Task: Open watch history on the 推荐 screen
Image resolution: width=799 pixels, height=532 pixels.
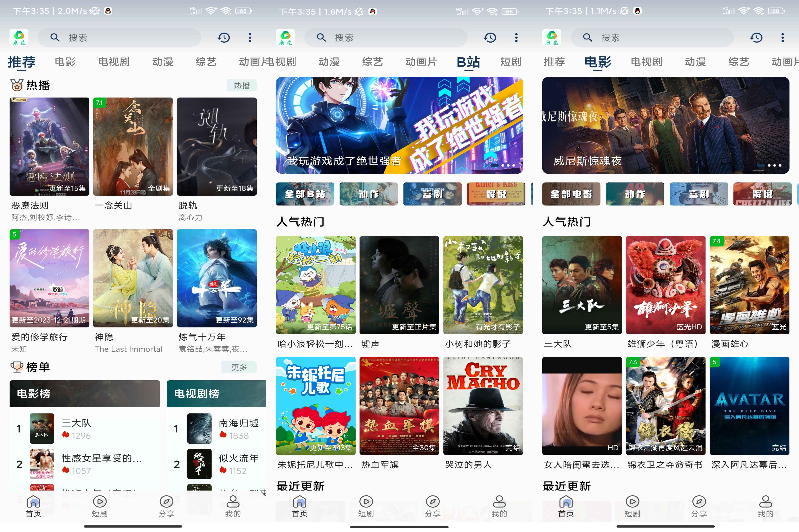Action: (223, 38)
